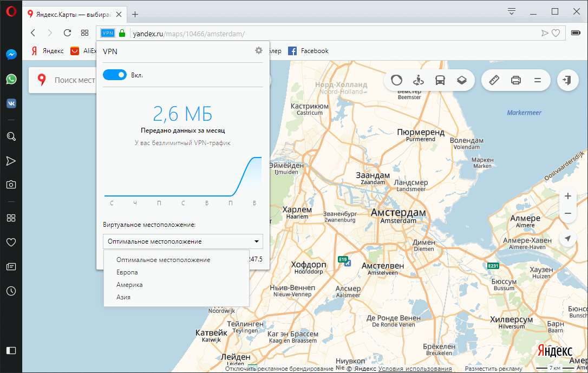Open WhatsApp in the sidebar
588x373 pixels.
point(11,79)
